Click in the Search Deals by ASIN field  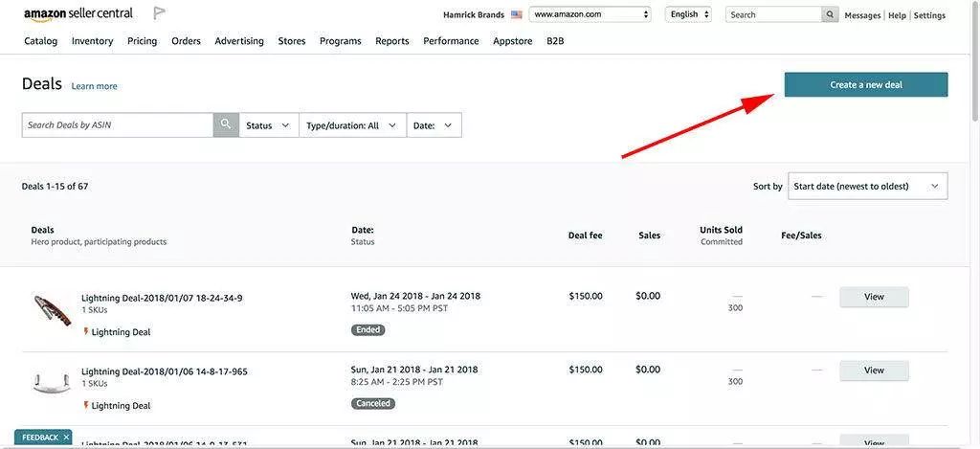117,125
